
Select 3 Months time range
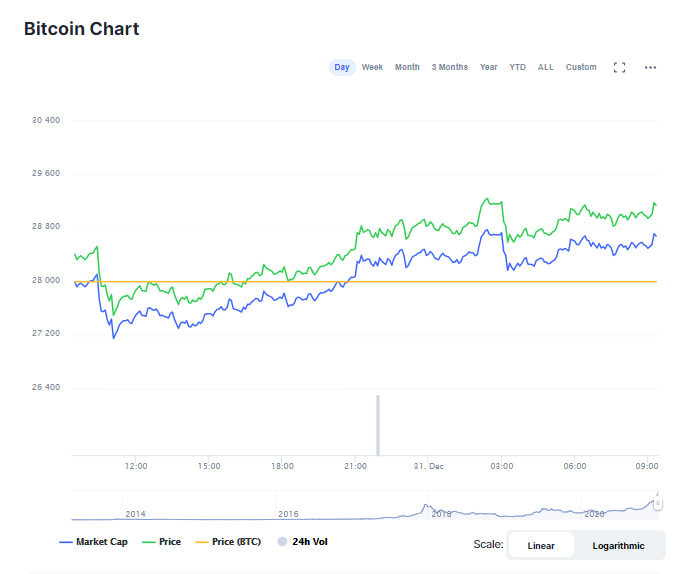(449, 68)
